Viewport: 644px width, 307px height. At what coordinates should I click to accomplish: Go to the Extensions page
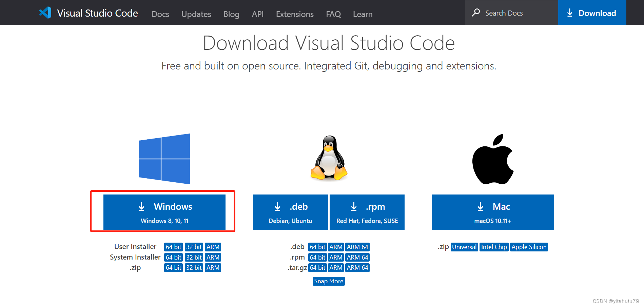click(x=294, y=14)
